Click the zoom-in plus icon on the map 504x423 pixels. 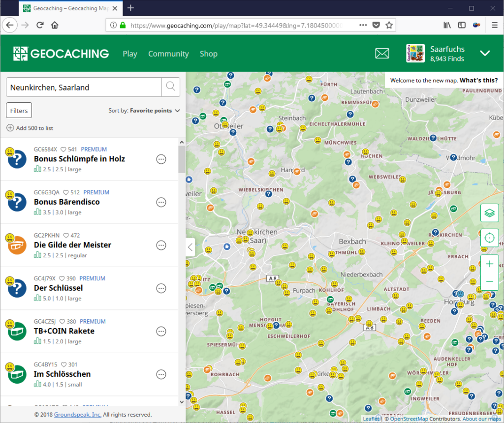click(x=489, y=264)
